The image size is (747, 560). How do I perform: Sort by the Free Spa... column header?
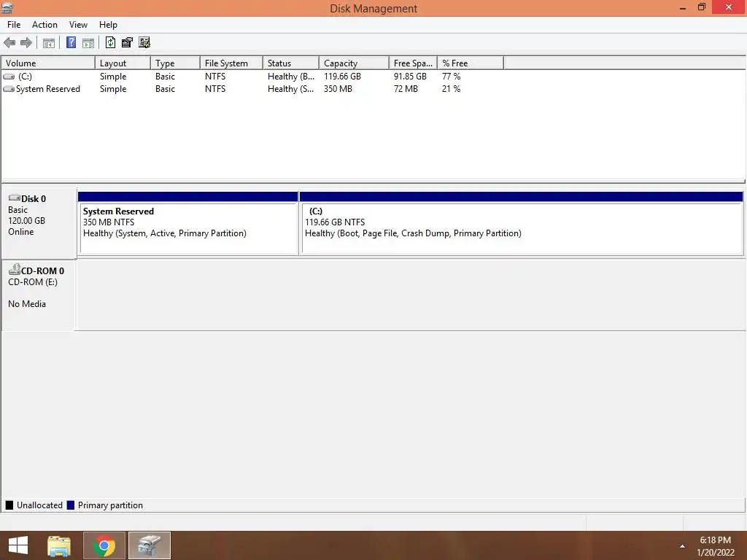(x=413, y=63)
